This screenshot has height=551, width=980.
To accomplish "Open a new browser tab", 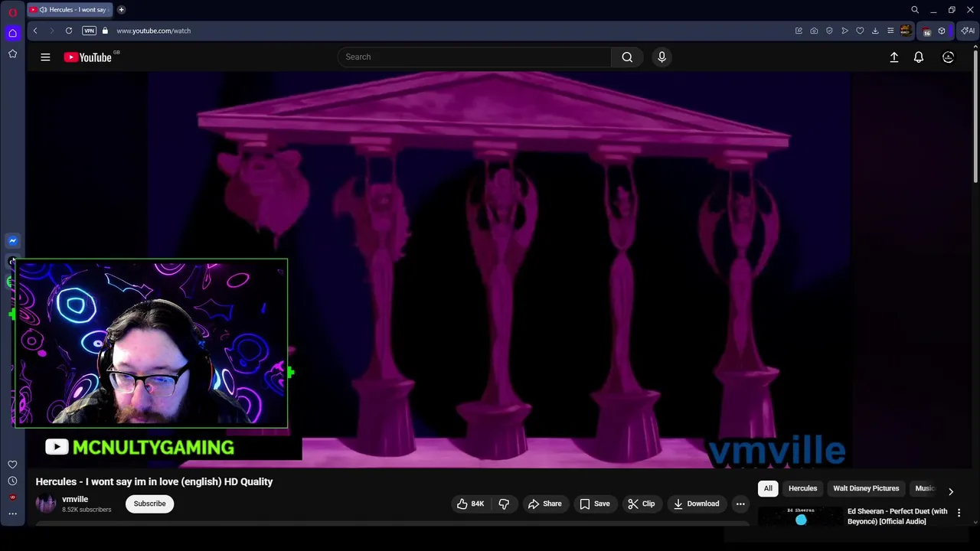I will point(121,10).
